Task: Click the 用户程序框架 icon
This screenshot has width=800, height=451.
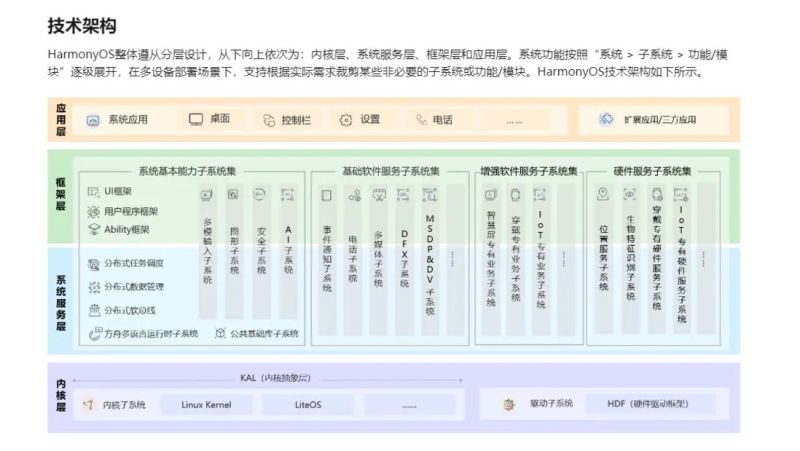Action: [93, 211]
